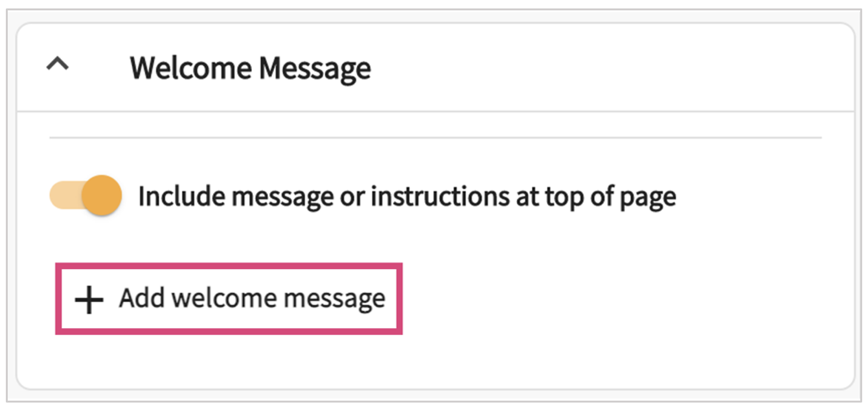Click the Add welcome message button

point(229,299)
